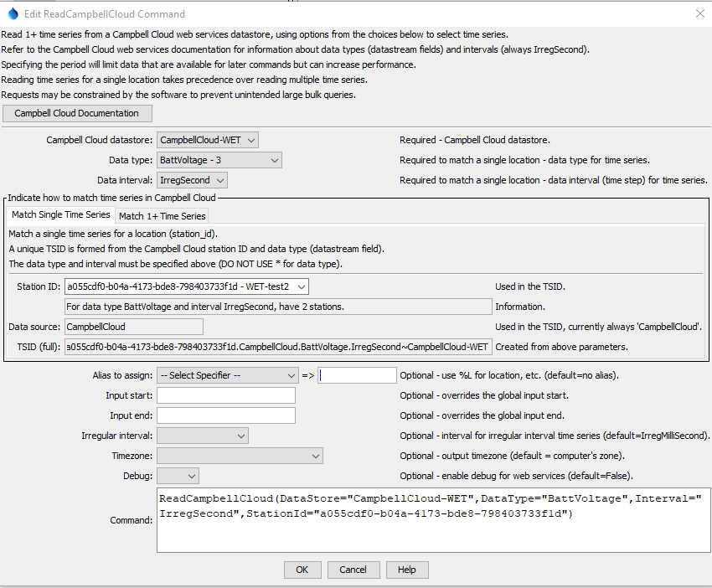The width and height of the screenshot is (712, 588).
Task: Click the alias text input field
Action: click(x=357, y=375)
